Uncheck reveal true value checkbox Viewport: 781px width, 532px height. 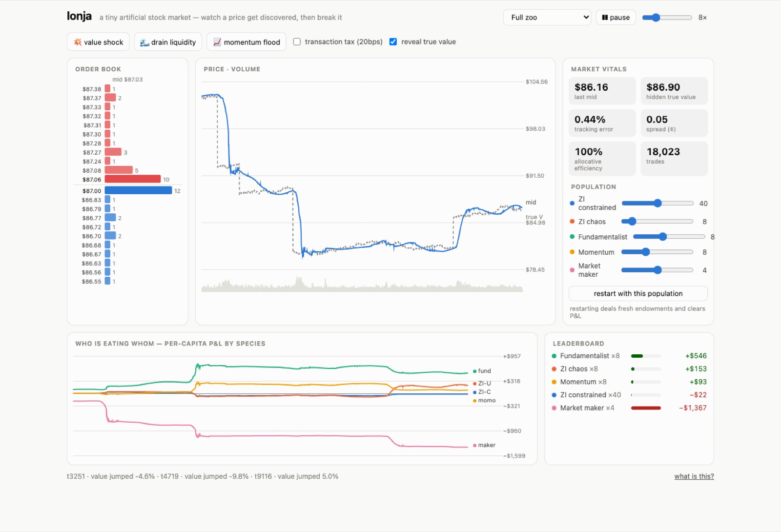(x=393, y=41)
